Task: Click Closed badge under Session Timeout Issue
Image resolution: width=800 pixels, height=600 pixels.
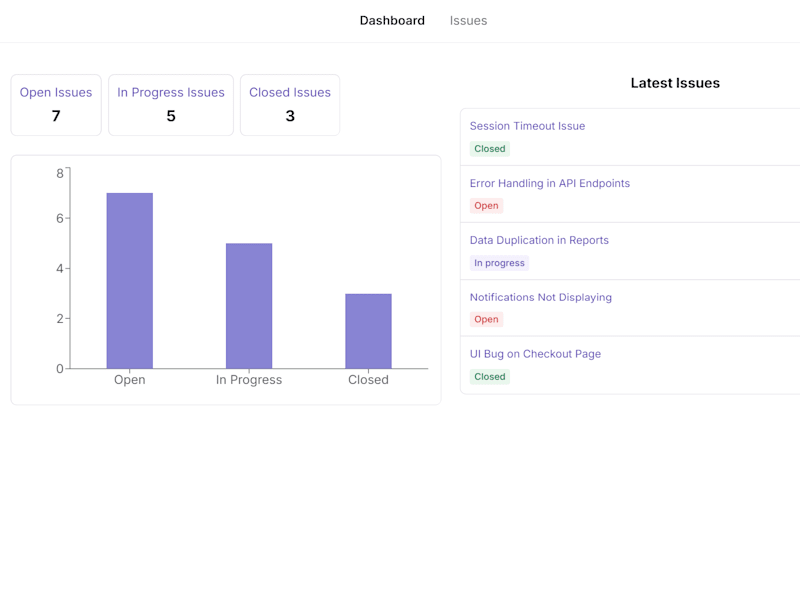Action: coord(490,149)
